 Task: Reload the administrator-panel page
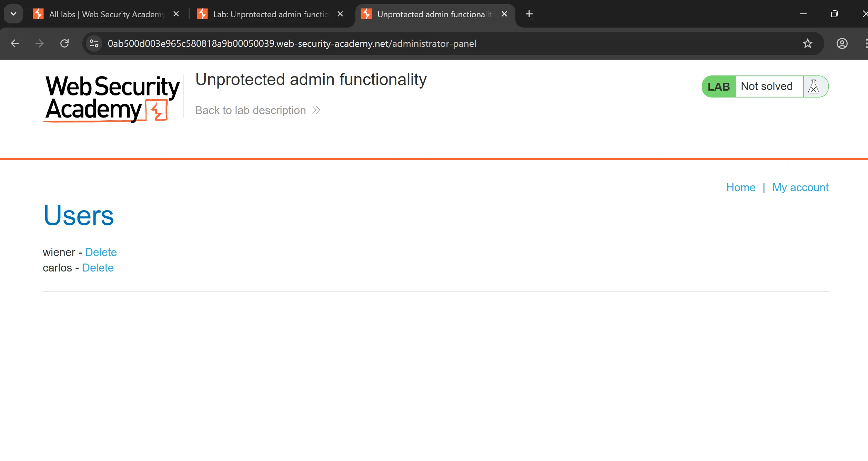(x=64, y=43)
